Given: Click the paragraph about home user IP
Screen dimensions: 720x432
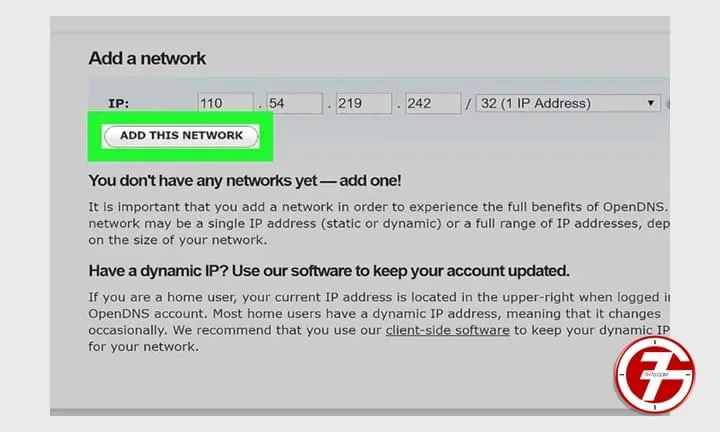Looking at the screenshot, I should tap(379, 322).
